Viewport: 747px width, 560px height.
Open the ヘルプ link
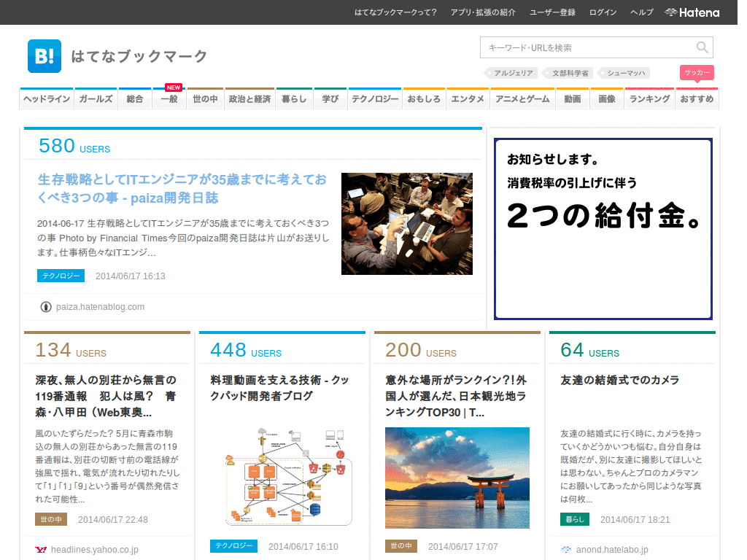coord(642,12)
